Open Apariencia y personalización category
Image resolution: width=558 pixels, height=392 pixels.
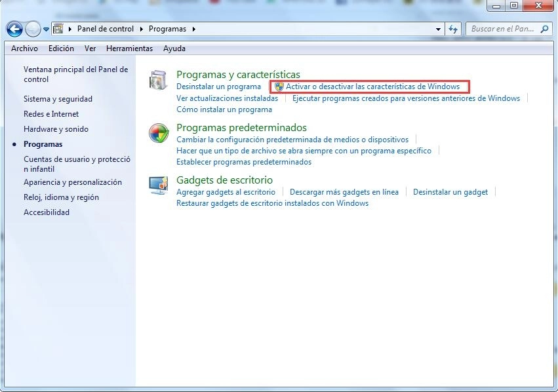coord(73,182)
